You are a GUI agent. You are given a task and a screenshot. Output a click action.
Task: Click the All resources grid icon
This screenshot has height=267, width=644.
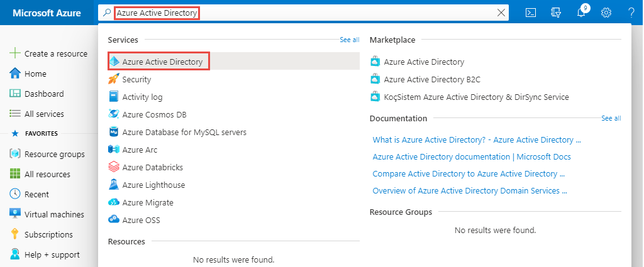click(15, 174)
